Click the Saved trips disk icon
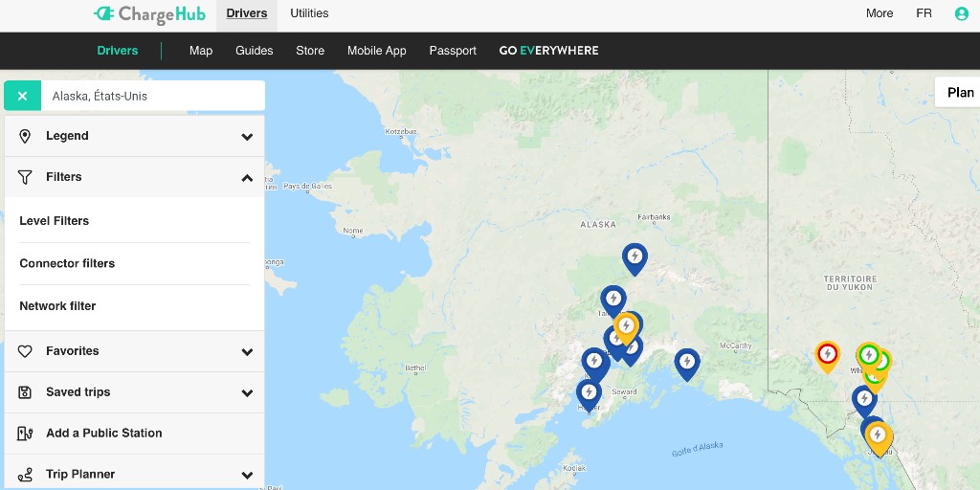 (x=25, y=392)
